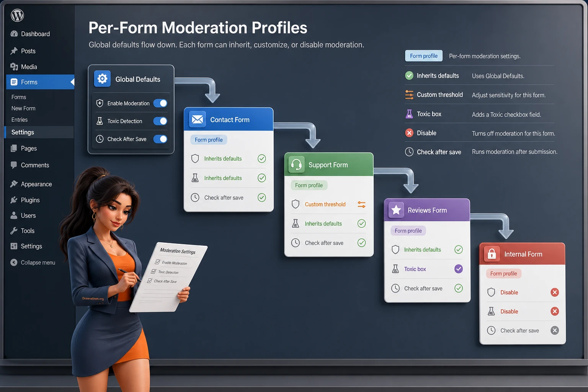The width and height of the screenshot is (588, 392).
Task: Open the Entries submenu link
Action: [x=20, y=119]
